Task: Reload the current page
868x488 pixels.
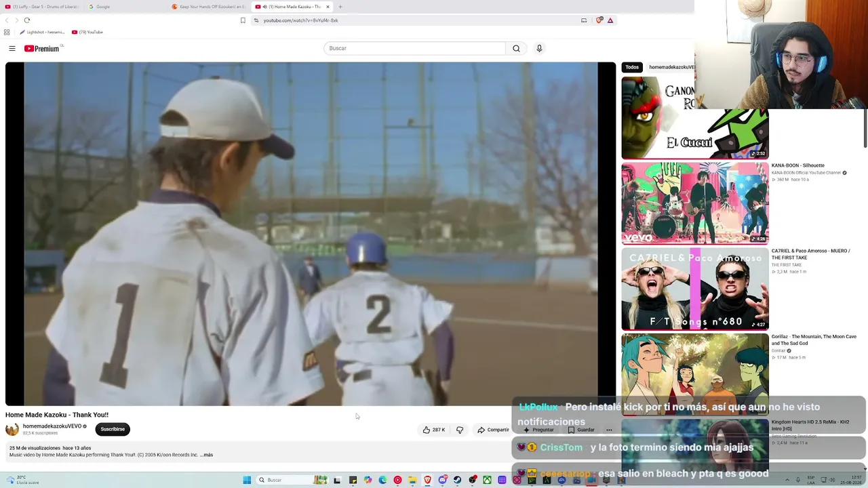Action: pos(27,20)
